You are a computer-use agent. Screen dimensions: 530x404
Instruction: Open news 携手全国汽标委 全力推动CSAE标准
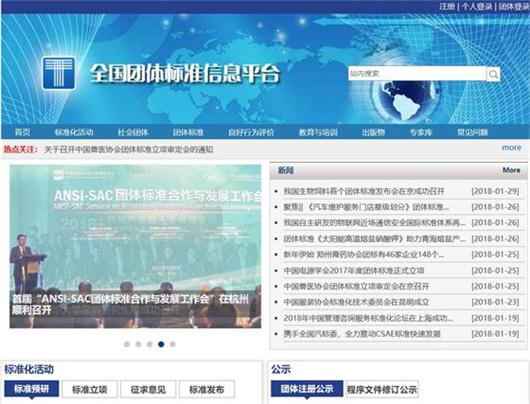362,334
